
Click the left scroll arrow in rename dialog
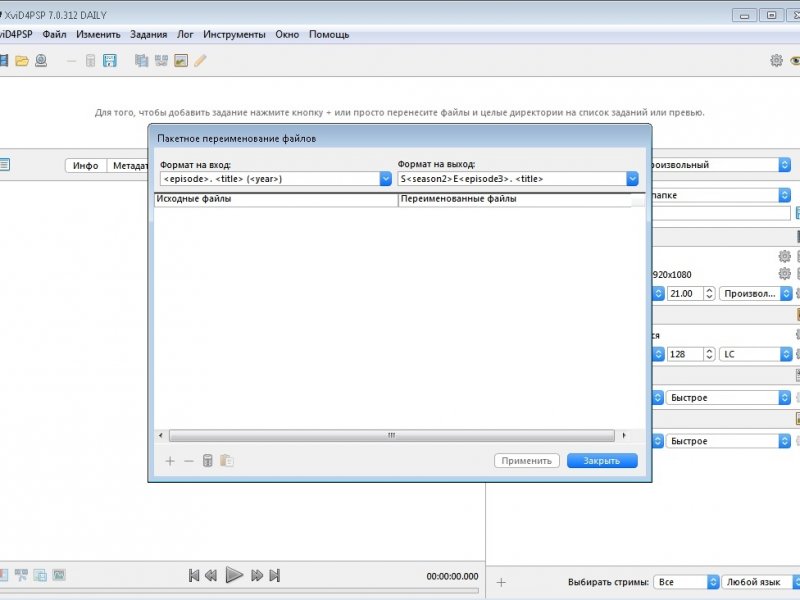161,435
